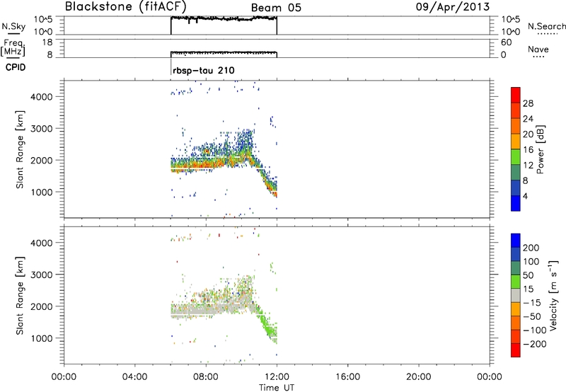Click 'Slant Range [km]' label of velocity panel
Screen dimensions: 566x392
pos(20,296)
